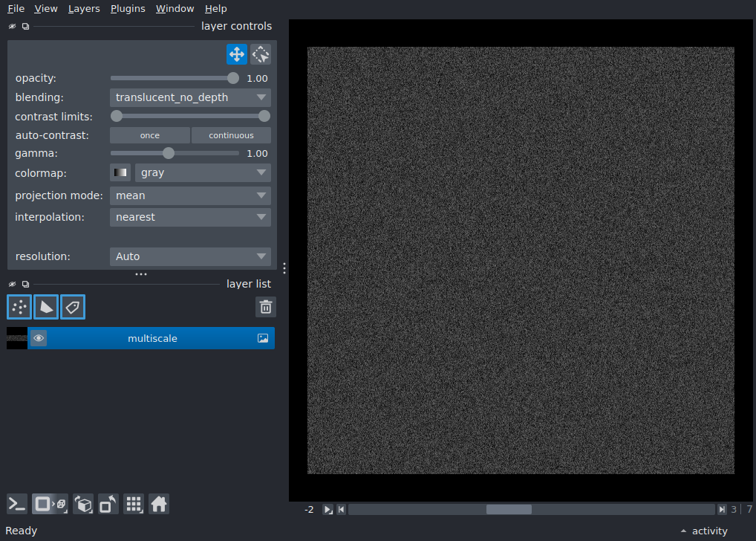Select the pan/zoom mode tool
The image size is (756, 541).
[237, 54]
